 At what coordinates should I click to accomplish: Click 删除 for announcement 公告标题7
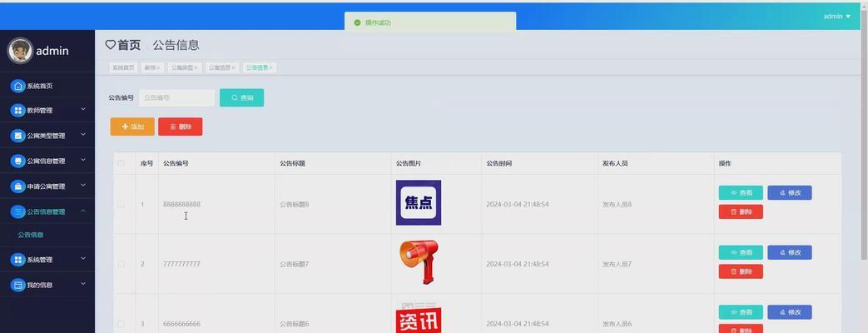pos(741,271)
